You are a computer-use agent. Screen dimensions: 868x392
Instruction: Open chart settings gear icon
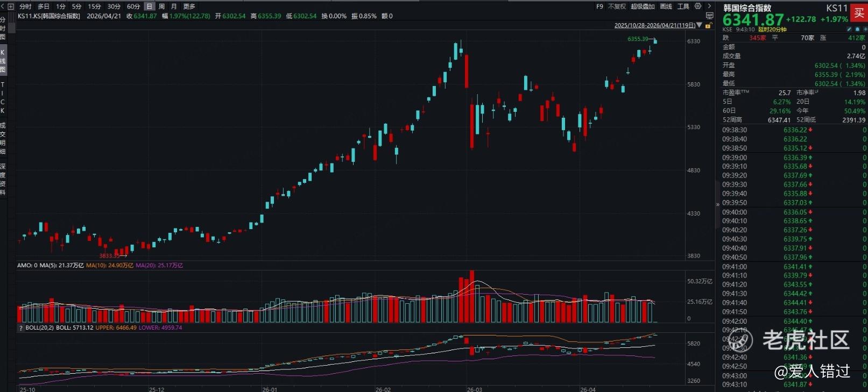click(698, 6)
